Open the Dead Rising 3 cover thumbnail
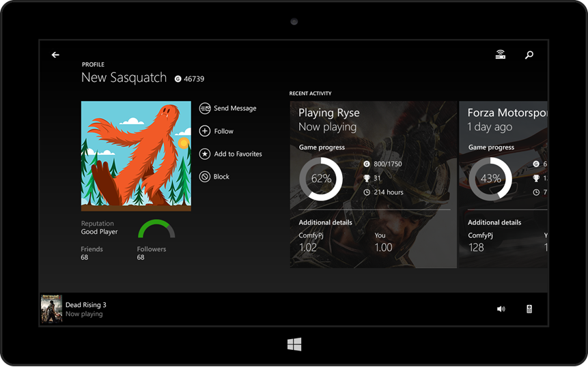 coord(51,309)
